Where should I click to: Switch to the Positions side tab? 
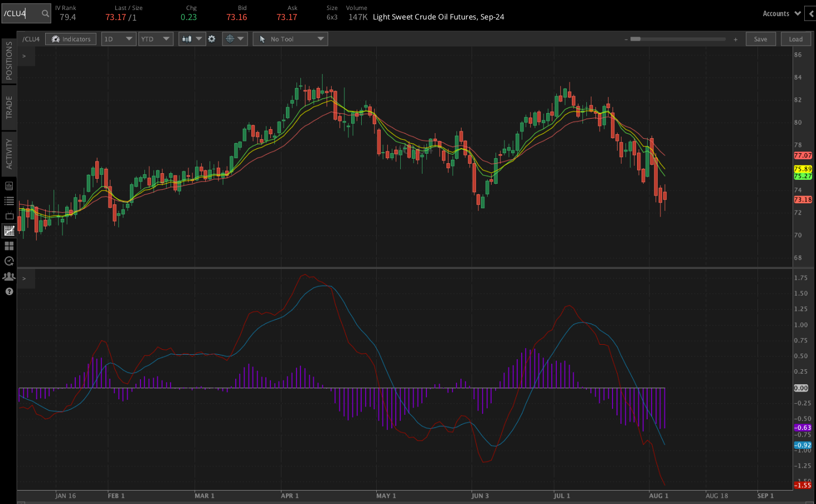[9, 61]
